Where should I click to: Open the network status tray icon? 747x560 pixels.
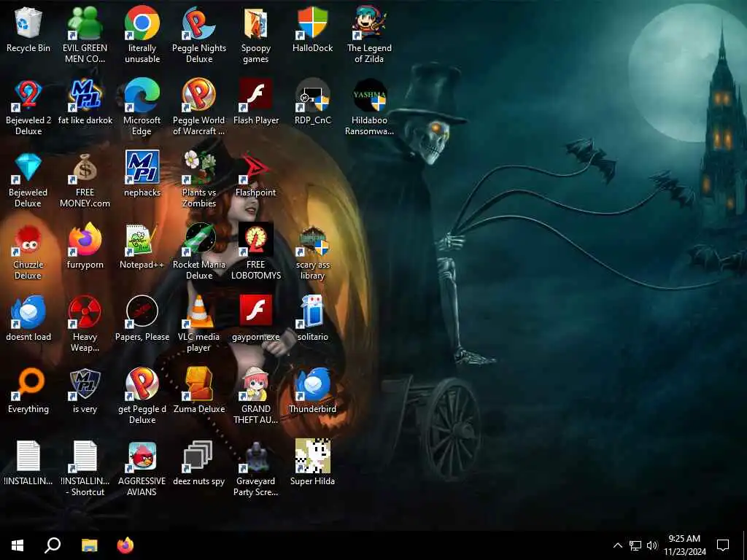(635, 545)
